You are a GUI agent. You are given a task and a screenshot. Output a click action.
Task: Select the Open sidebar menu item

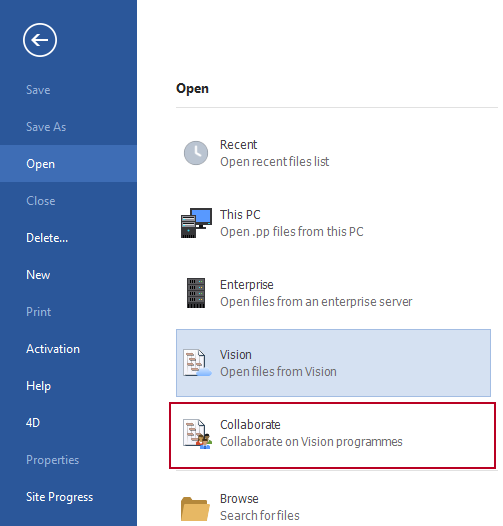pos(68,164)
